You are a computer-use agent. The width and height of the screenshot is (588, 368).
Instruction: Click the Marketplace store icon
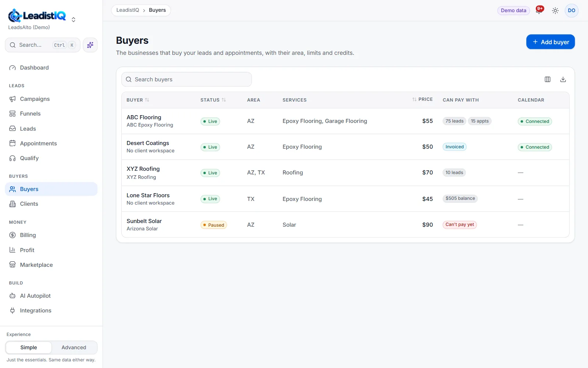pos(12,265)
